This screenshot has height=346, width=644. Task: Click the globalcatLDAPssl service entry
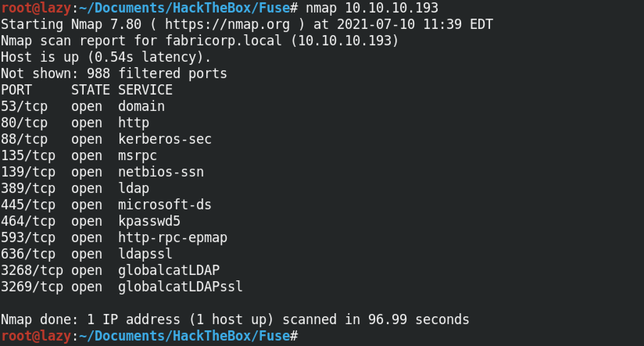tap(181, 287)
